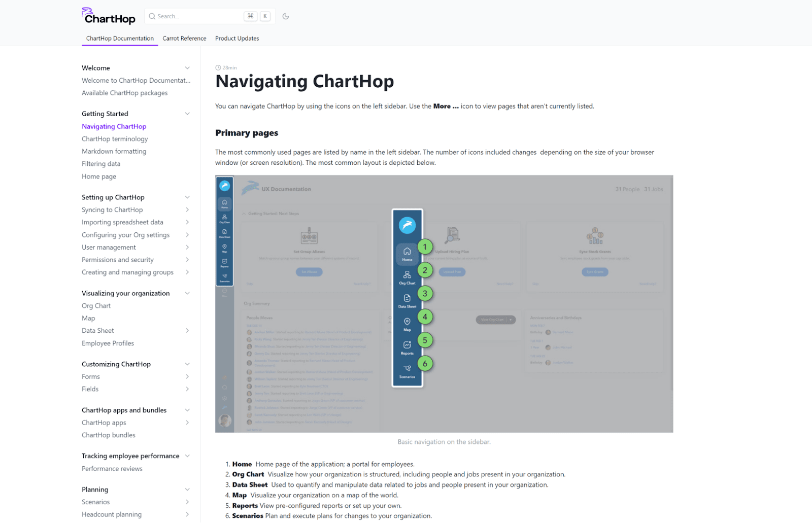
Task: Navigate to Markdown formatting
Action: [x=114, y=151]
